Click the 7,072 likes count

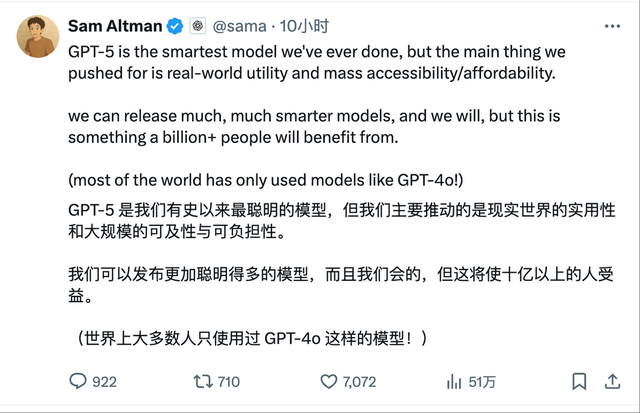tap(359, 382)
